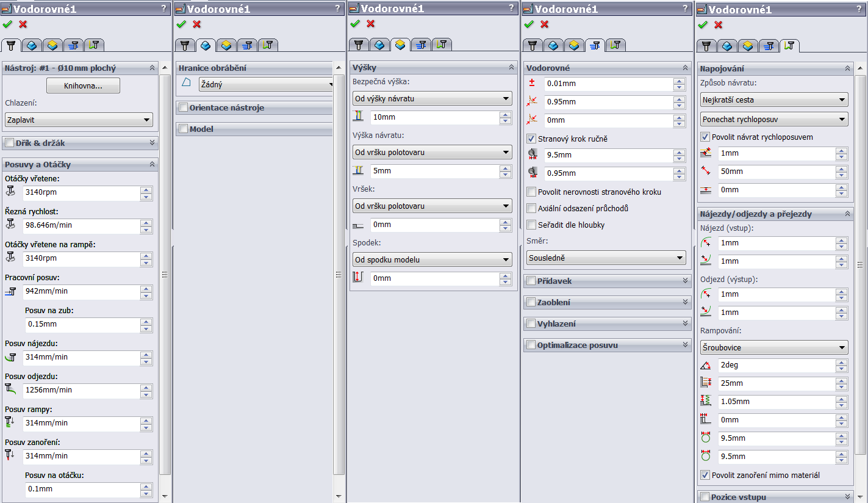This screenshot has height=503, width=868.
Task: Check the Orientace nástroje option
Action: pos(183,108)
